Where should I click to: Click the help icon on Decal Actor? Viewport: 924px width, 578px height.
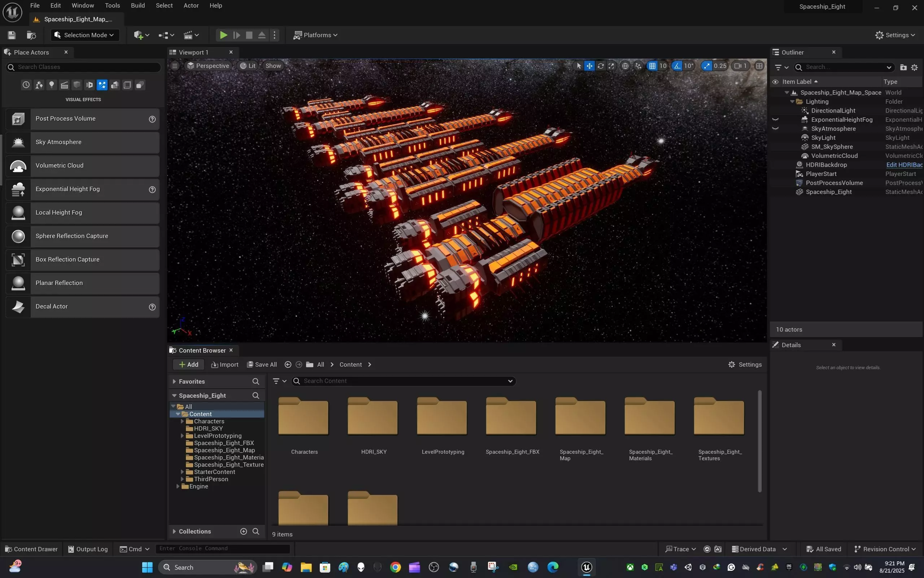click(x=152, y=307)
